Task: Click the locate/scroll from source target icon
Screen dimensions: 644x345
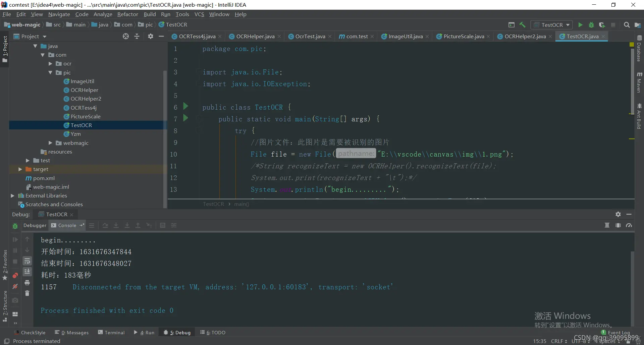Action: click(x=126, y=36)
